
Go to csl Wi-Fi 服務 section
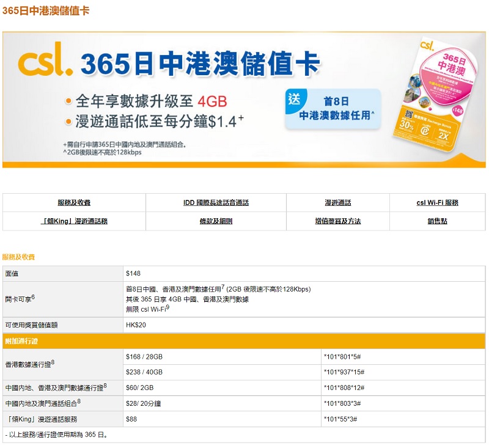click(437, 203)
